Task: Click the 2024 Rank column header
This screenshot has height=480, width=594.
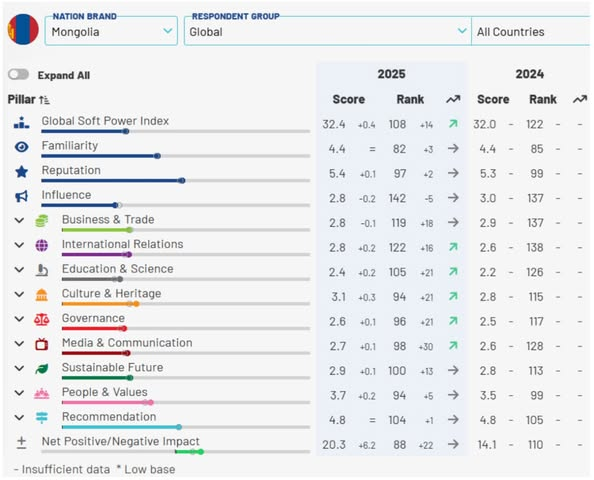Action: click(x=542, y=99)
